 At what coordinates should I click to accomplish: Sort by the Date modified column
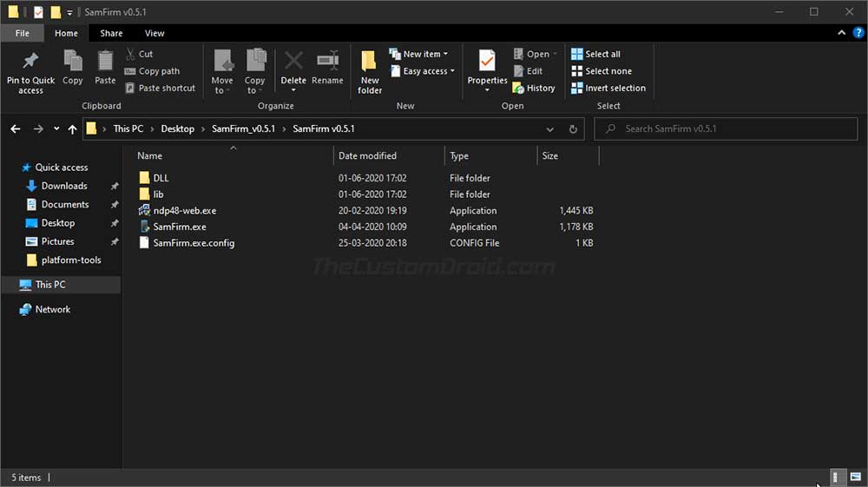(367, 156)
